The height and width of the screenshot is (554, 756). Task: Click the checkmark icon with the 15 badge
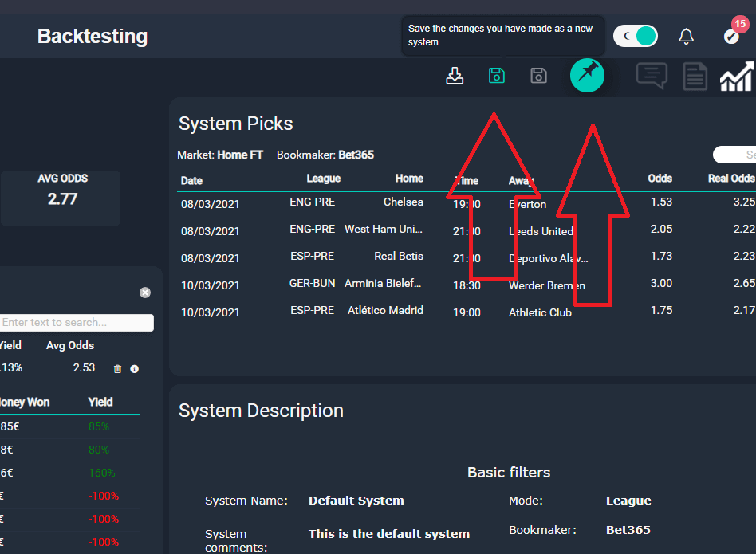click(730, 36)
